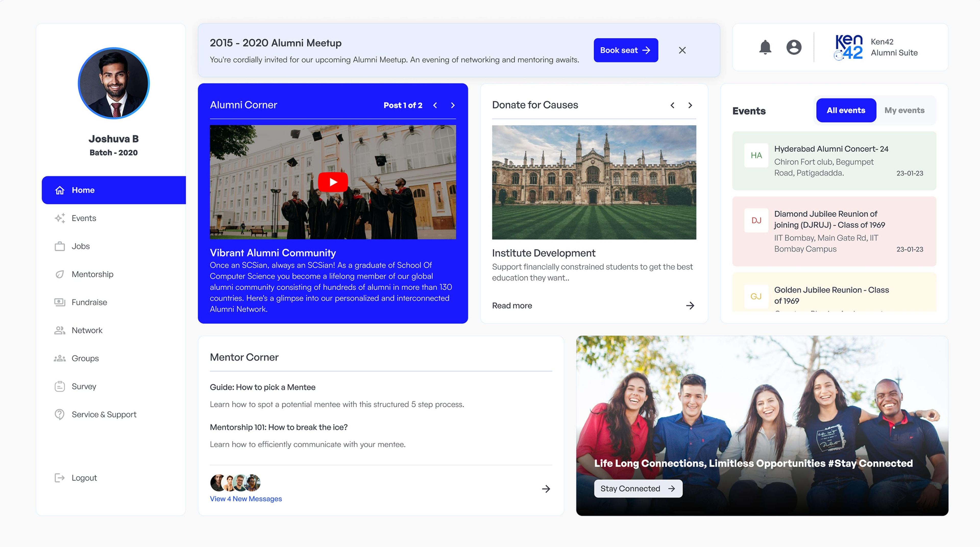This screenshot has height=547, width=980.
Task: Click Book seat button
Action: click(x=626, y=50)
